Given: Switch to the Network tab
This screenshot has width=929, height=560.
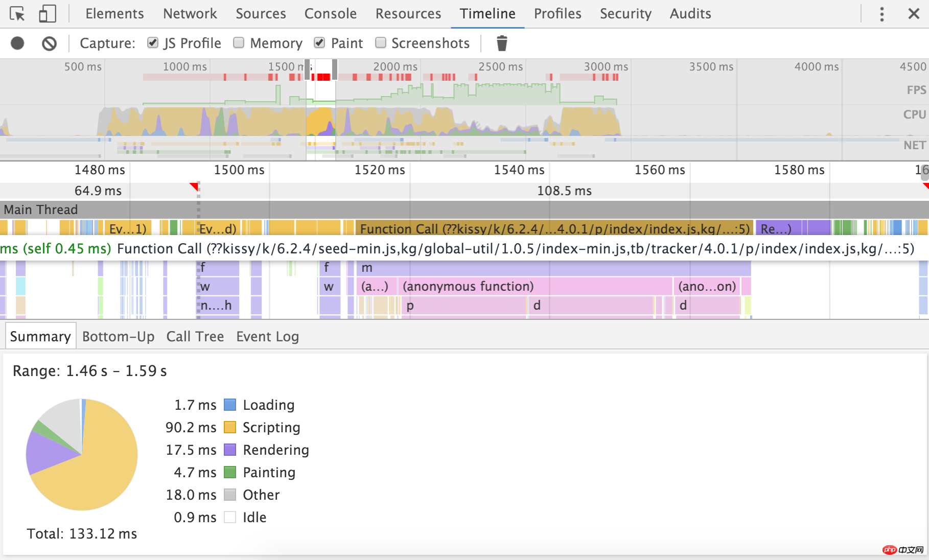Looking at the screenshot, I should pos(190,14).
